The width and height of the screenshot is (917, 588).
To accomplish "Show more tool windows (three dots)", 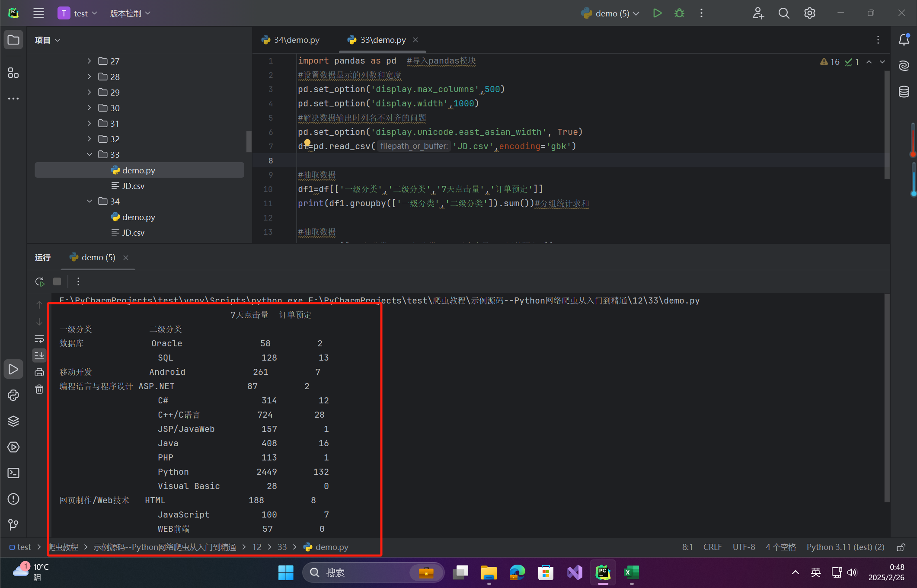I will coord(13,99).
